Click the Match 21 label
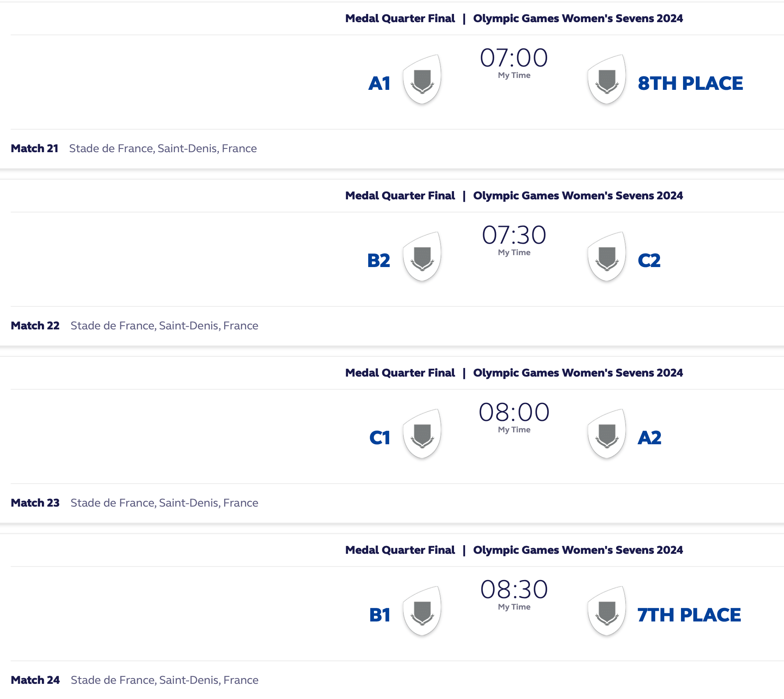This screenshot has width=784, height=699. [x=34, y=148]
